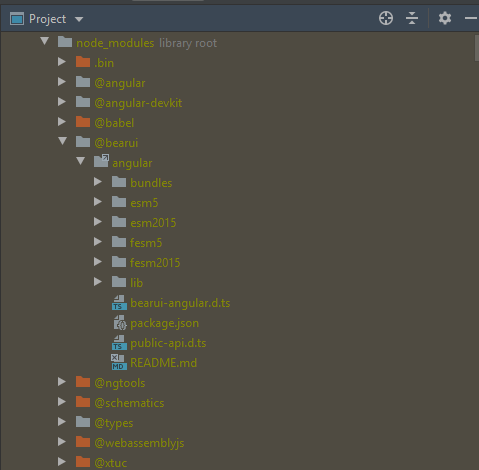Click the esm5 folder icon
Image resolution: width=479 pixels, height=470 pixels.
[x=119, y=202]
